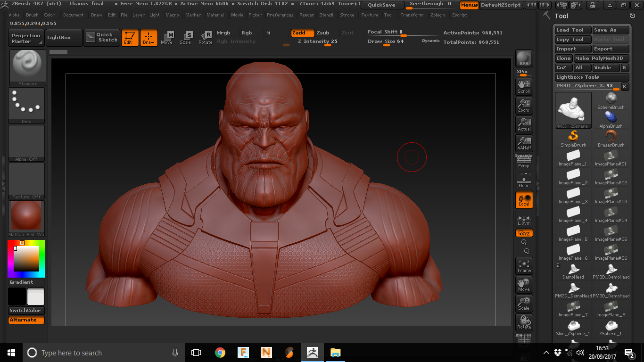Image resolution: width=644 pixels, height=362 pixels.
Task: Click the Export tool button
Action: click(x=611, y=49)
